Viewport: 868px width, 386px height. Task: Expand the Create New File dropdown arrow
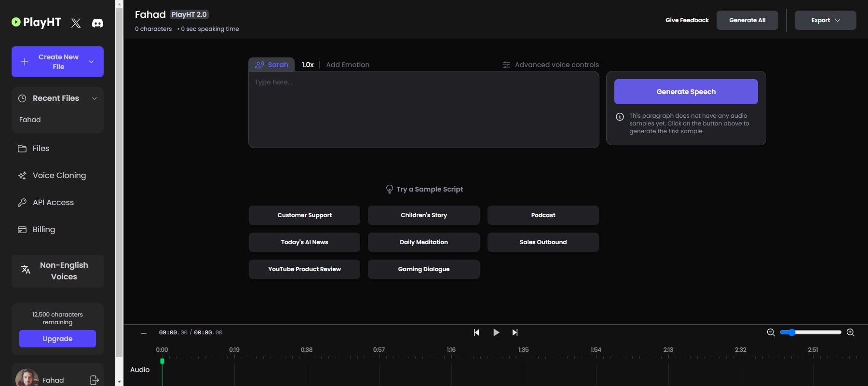(x=91, y=62)
